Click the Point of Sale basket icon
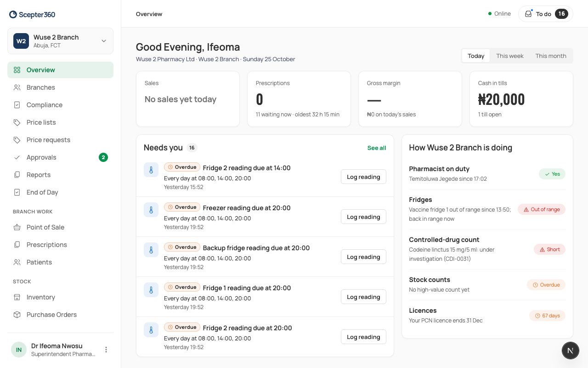The image size is (588, 368). point(17,227)
